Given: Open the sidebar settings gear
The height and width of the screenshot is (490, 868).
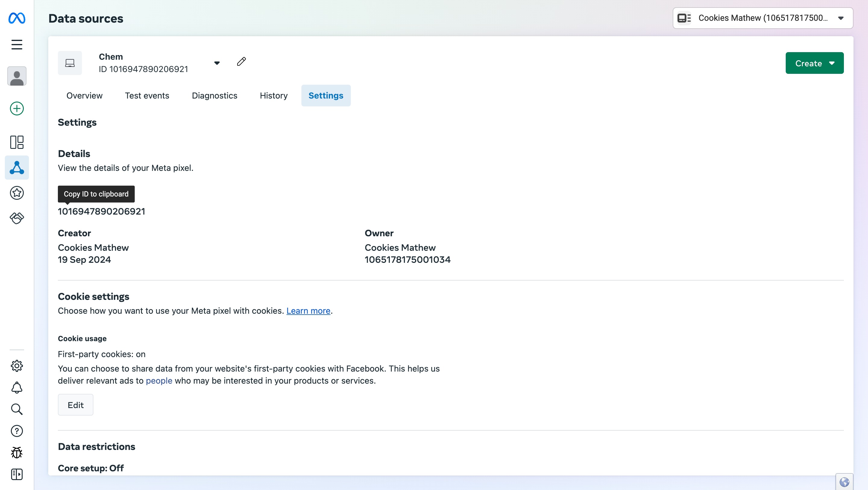Looking at the screenshot, I should point(17,366).
